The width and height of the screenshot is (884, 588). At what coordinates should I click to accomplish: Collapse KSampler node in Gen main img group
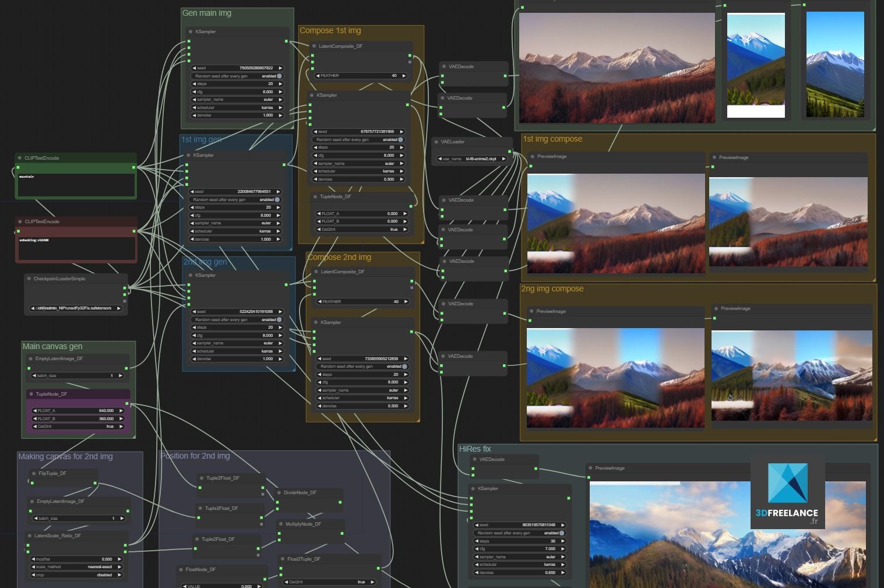point(191,31)
